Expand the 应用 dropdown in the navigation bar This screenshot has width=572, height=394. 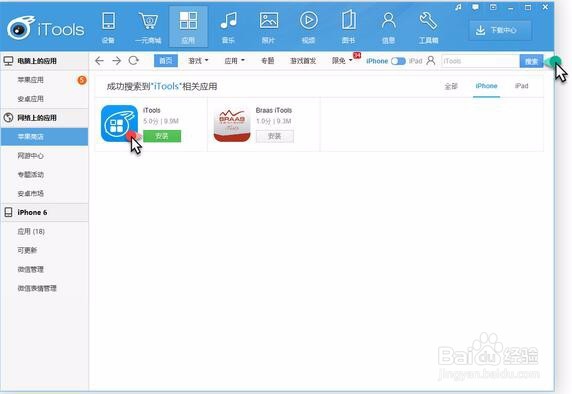click(234, 61)
